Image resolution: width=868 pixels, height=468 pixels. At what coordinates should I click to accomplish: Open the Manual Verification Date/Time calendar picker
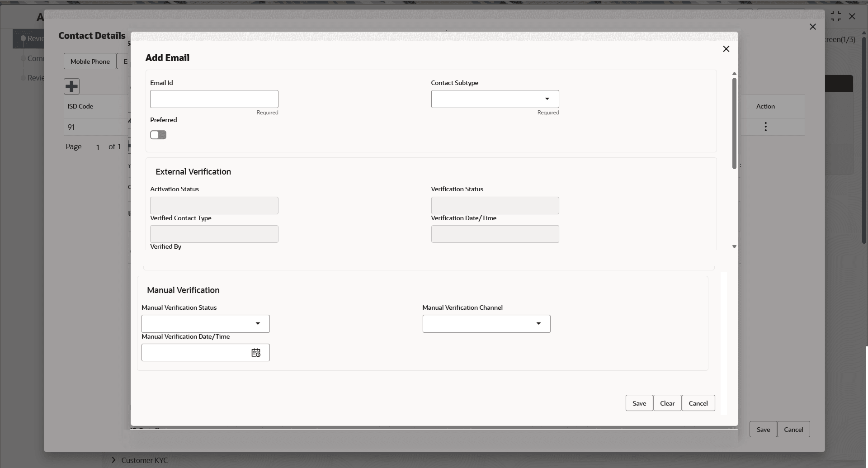click(256, 353)
